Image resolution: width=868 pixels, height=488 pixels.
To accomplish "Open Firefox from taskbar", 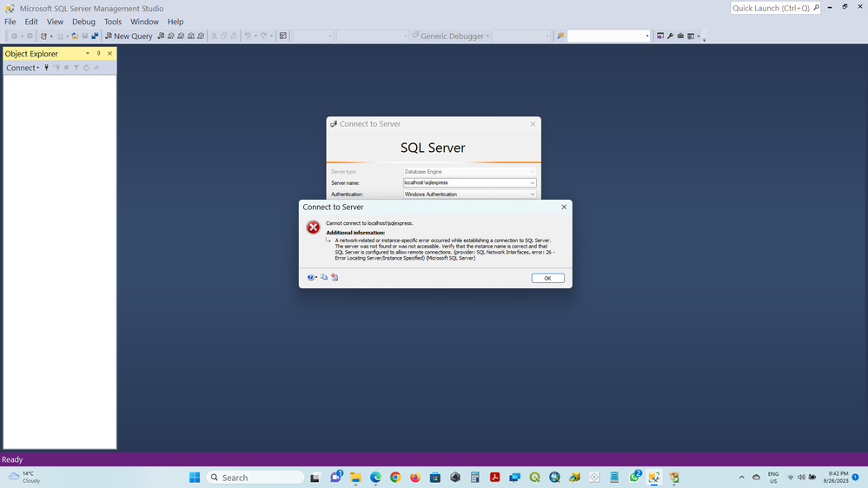I will 415,478.
